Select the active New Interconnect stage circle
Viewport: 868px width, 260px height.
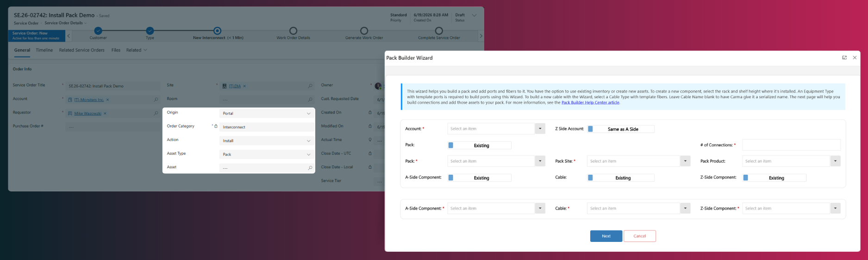218,31
